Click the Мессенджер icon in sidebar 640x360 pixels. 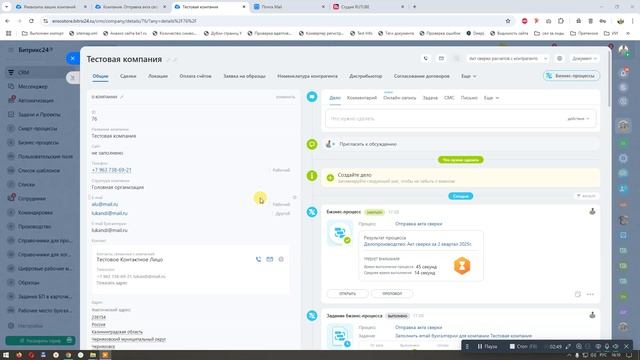pyautogui.click(x=11, y=87)
